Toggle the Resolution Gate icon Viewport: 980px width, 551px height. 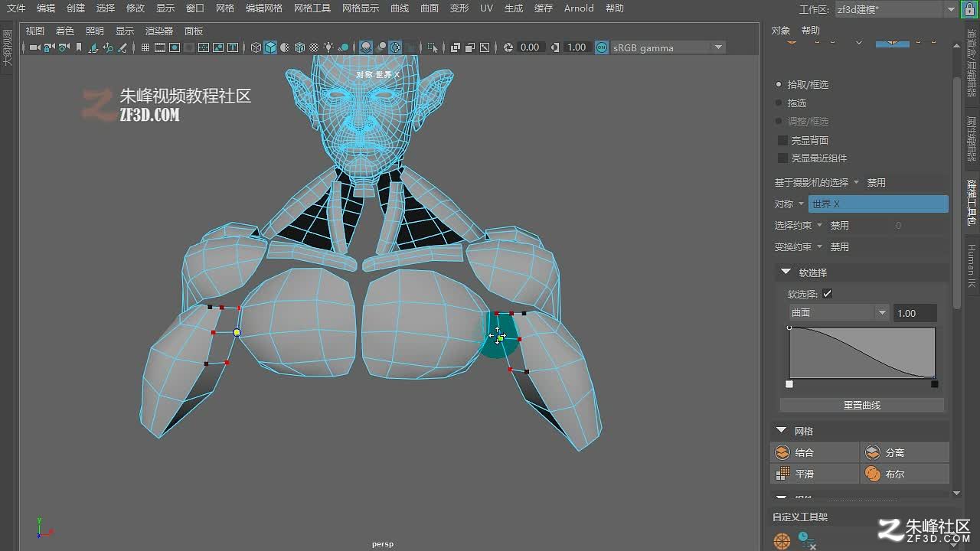coord(175,47)
